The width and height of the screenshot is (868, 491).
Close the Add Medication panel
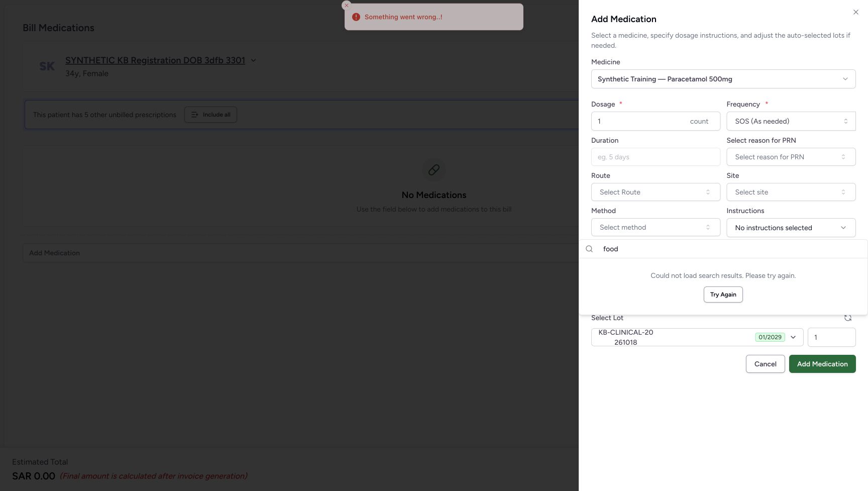click(856, 12)
